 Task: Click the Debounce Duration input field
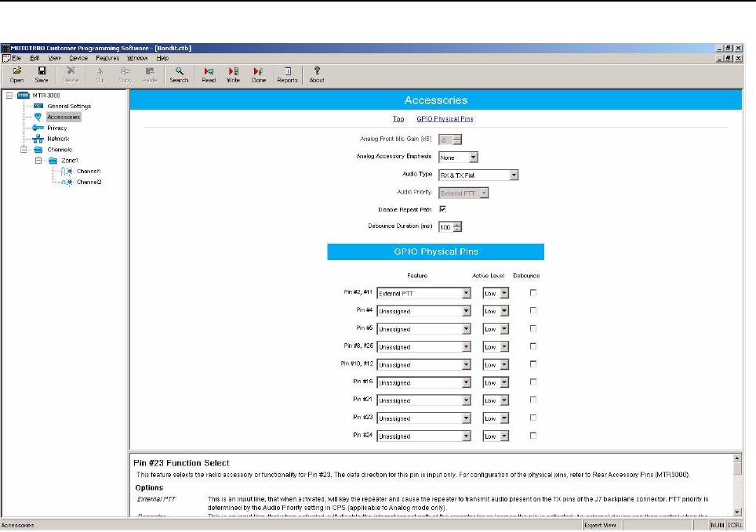[446, 227]
